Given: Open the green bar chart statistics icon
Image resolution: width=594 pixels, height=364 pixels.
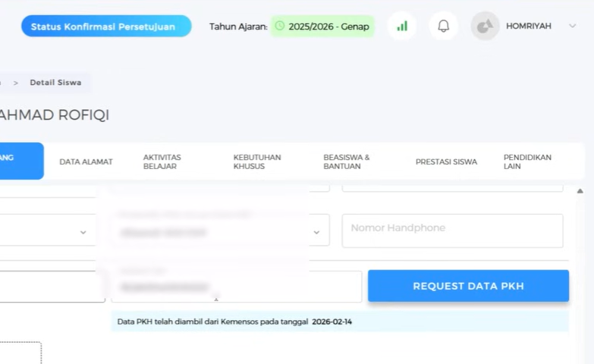Looking at the screenshot, I should pyautogui.click(x=402, y=26).
